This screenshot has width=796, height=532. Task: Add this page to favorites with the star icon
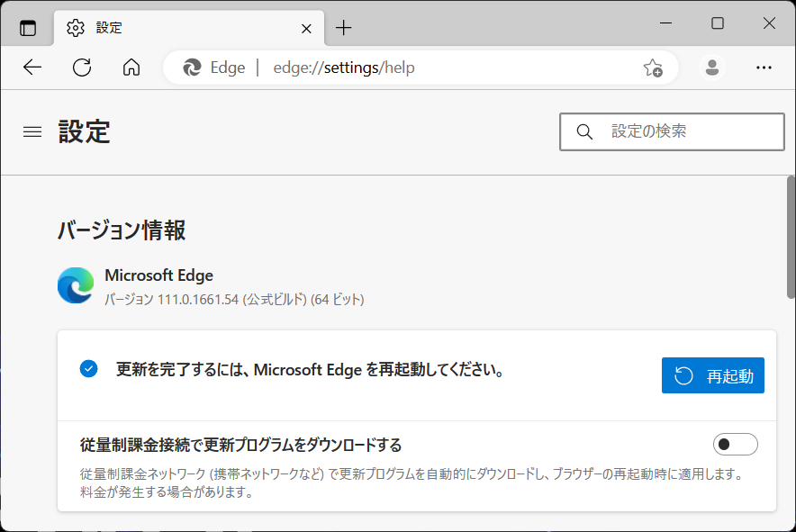653,68
